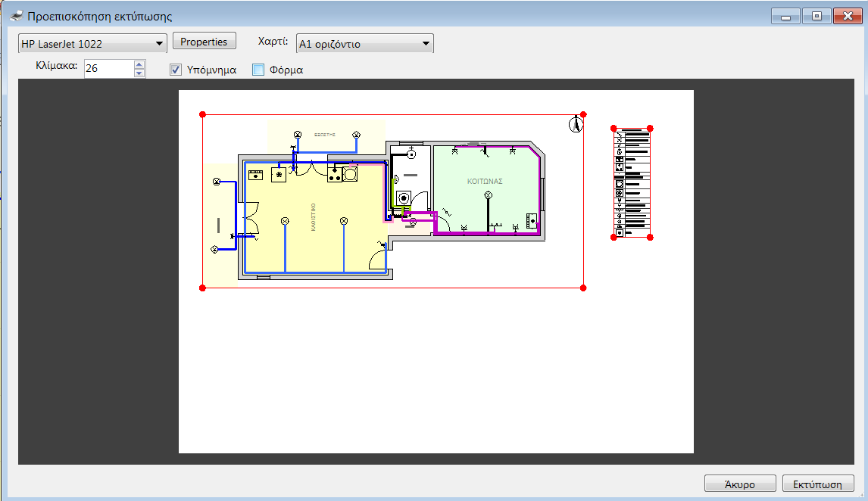868x501 pixels.
Task: Cancel printing with the Άκυρο button
Action: [x=740, y=483]
